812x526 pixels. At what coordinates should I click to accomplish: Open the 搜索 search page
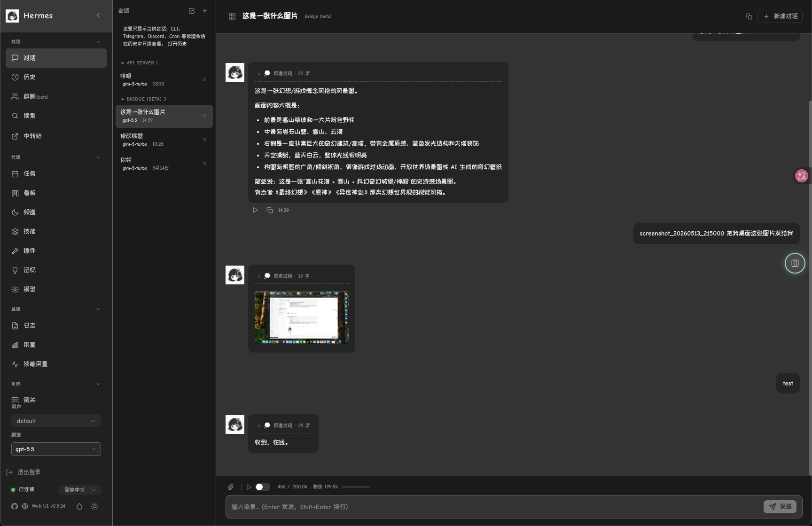coord(56,116)
